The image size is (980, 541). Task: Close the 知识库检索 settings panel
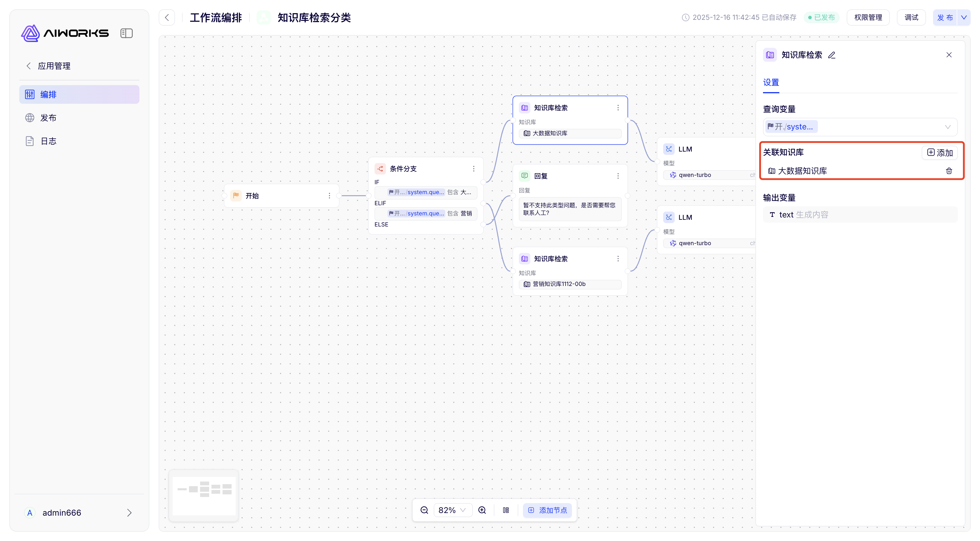coord(949,55)
